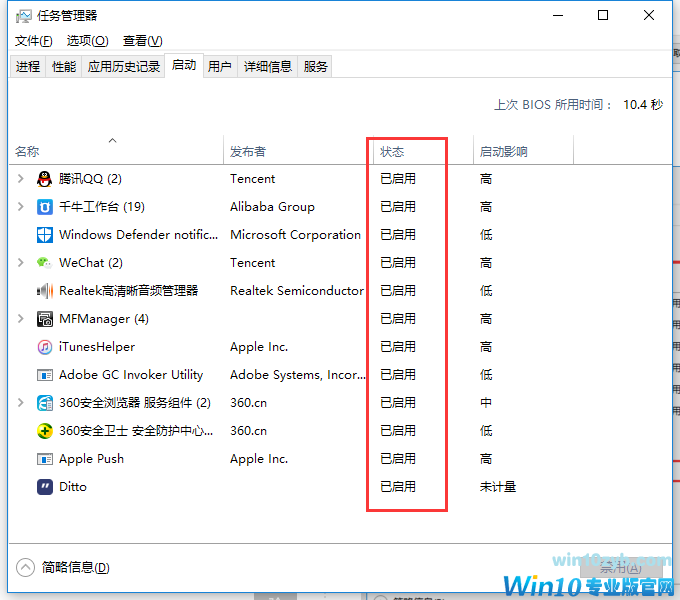Switch to the 性能 tab
This screenshot has width=680, height=600.
(x=64, y=67)
